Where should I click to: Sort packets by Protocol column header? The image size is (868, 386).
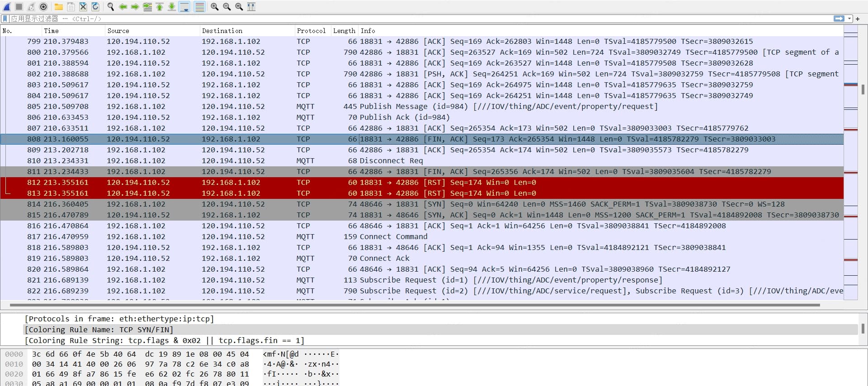(x=311, y=31)
